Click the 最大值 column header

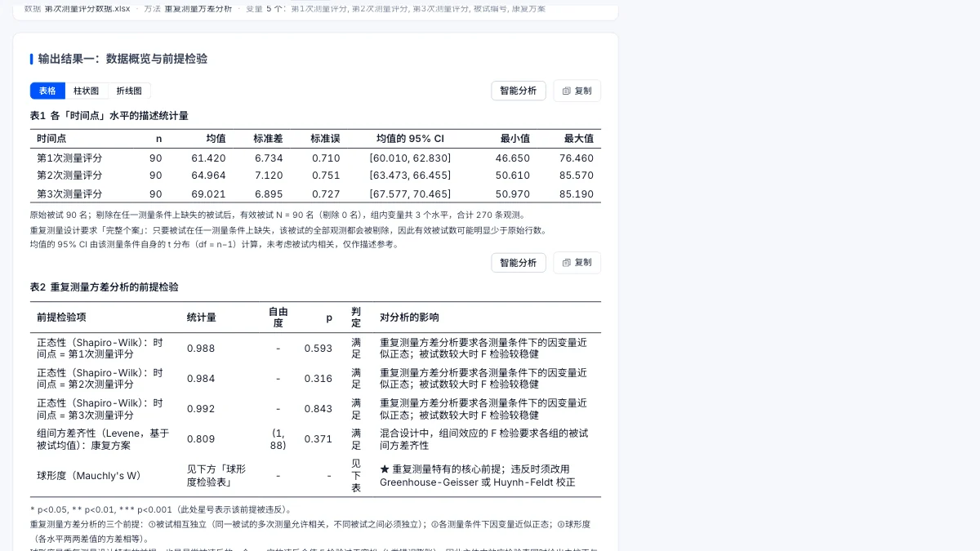tap(579, 139)
